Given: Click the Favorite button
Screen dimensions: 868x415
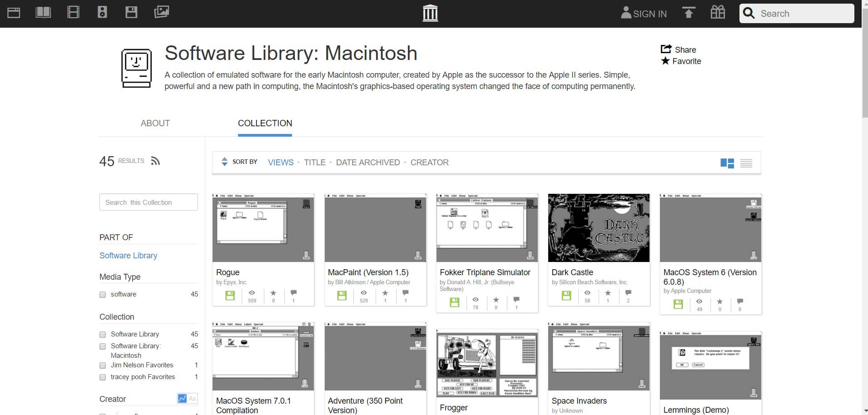Looking at the screenshot, I should pyautogui.click(x=681, y=61).
